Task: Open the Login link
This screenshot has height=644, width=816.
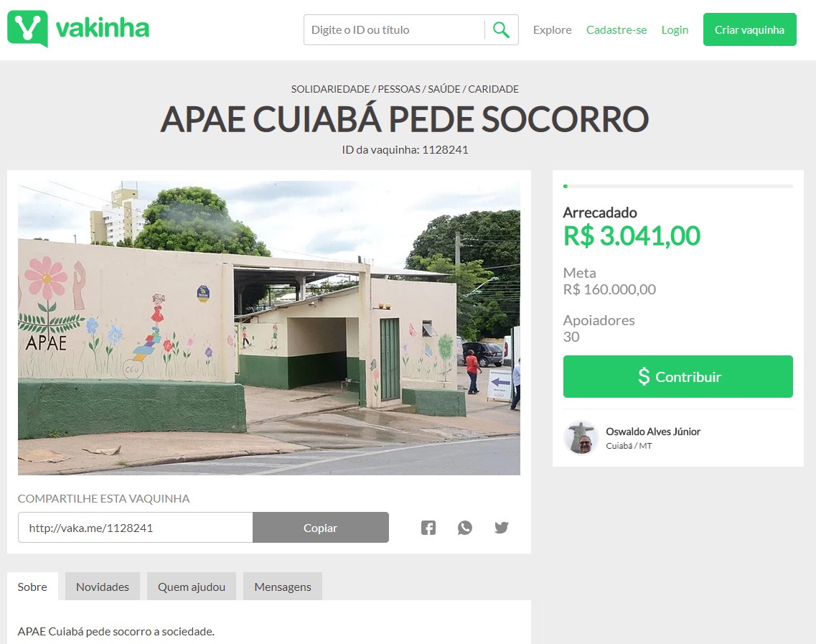Action: (675, 29)
